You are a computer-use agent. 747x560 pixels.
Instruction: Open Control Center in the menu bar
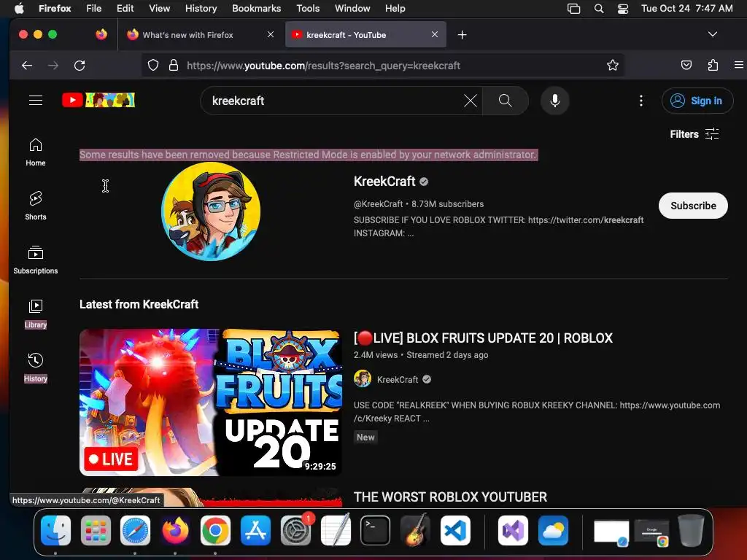(623, 8)
